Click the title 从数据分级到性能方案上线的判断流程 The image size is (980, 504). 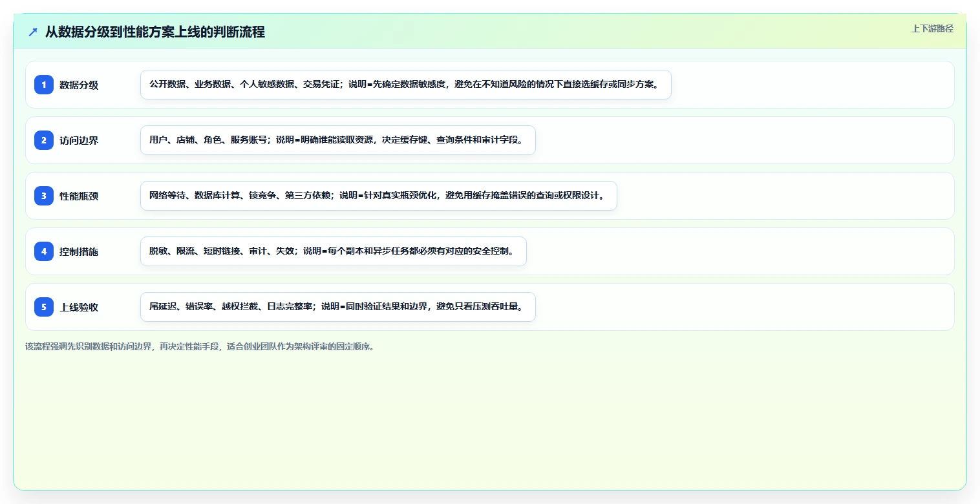pos(155,32)
